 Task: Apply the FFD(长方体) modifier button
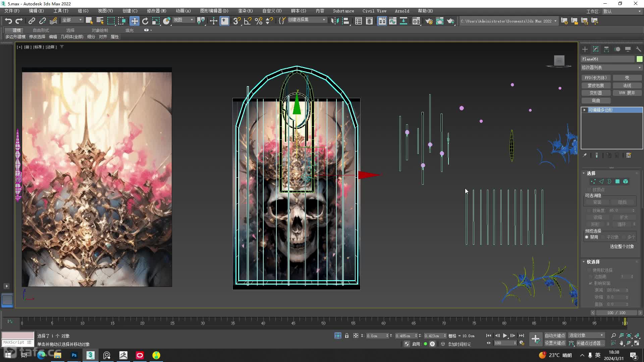[596, 78]
